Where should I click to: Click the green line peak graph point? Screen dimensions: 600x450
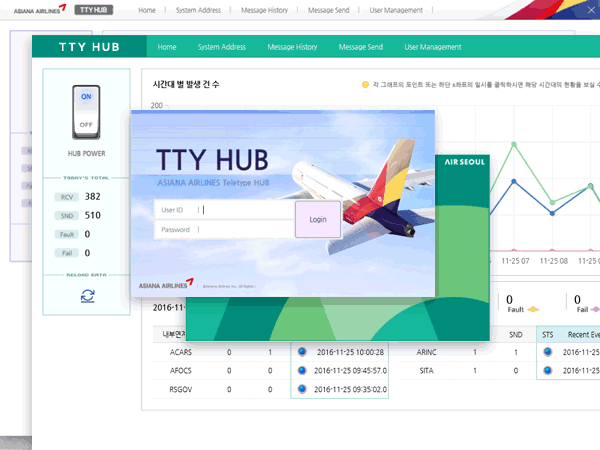pos(514,144)
